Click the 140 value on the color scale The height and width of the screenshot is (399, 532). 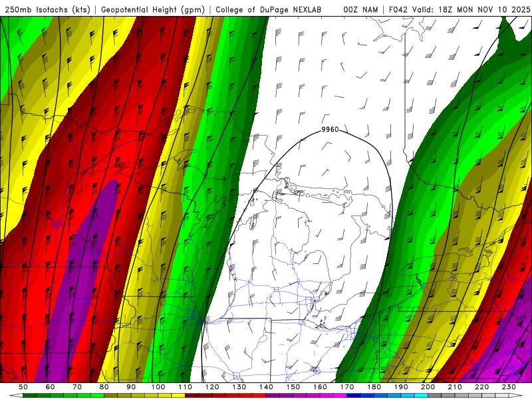[266, 387]
